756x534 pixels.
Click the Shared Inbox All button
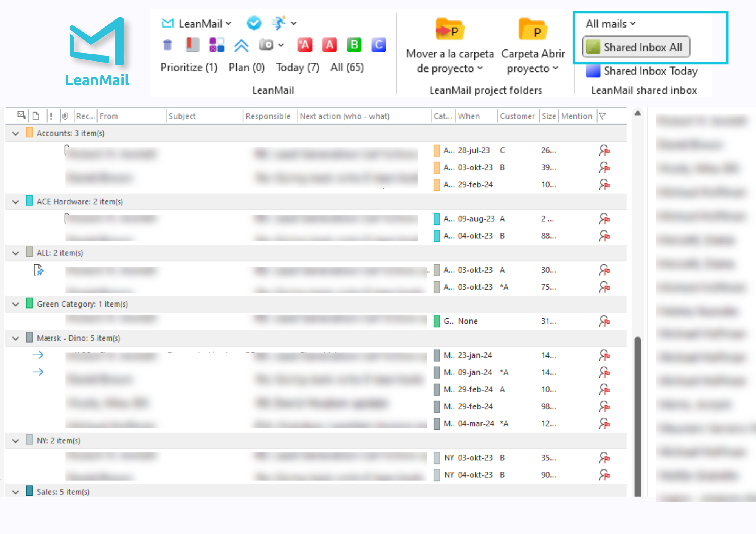tap(636, 47)
